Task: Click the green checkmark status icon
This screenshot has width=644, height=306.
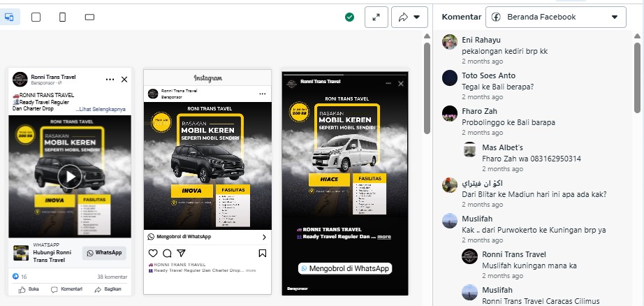Action: 349,17
